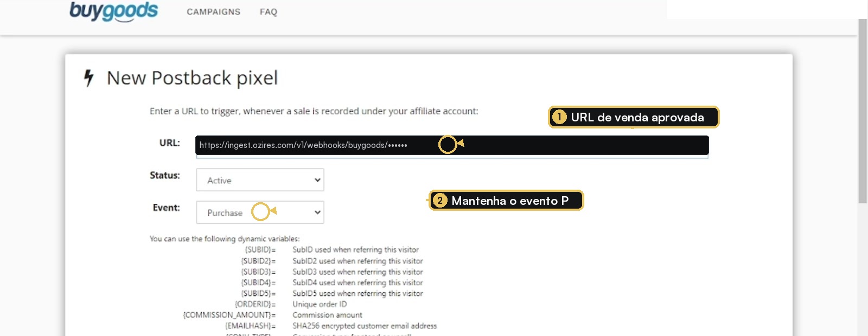
Task: Select the '{SUBID4}=' variable text
Action: coord(258,283)
